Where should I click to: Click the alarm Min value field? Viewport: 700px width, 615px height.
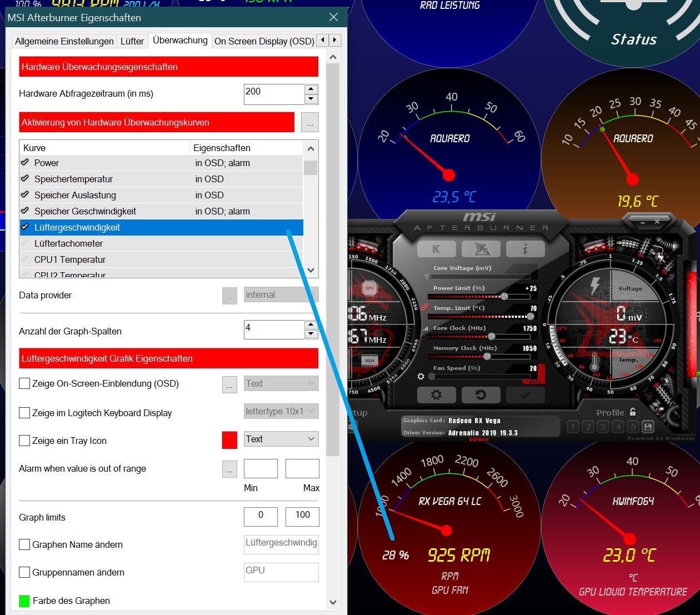(x=261, y=469)
